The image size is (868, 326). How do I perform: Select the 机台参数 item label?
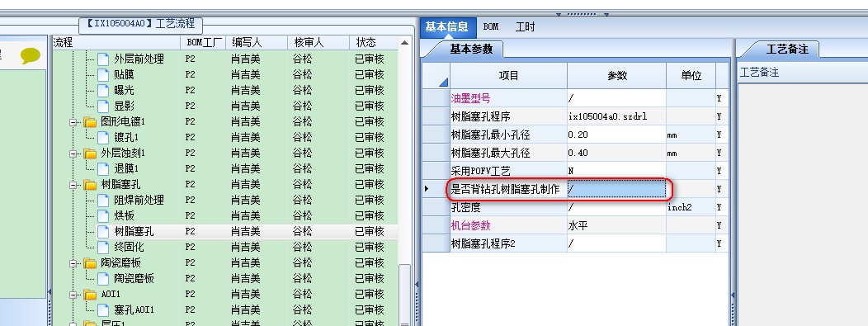coord(471,225)
